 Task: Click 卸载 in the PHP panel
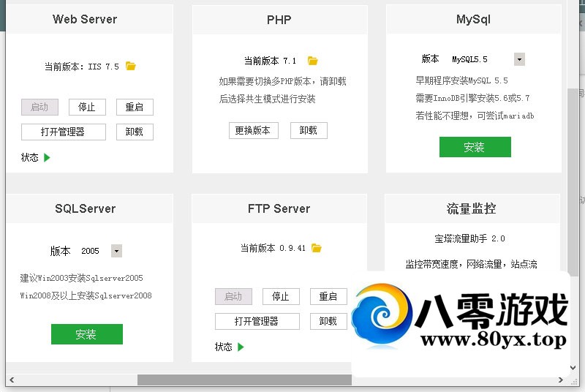309,130
